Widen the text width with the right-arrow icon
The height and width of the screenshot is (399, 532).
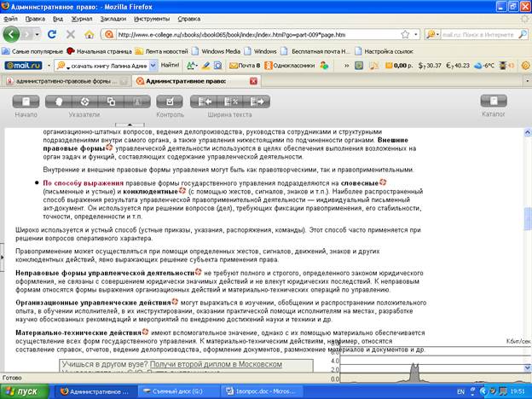(x=257, y=101)
